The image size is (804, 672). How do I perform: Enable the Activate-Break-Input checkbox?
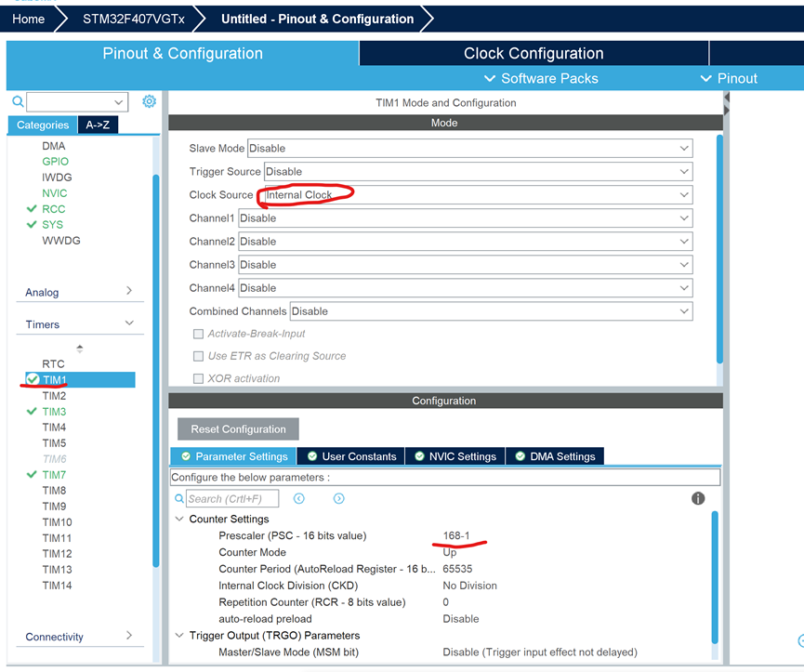[x=198, y=334]
